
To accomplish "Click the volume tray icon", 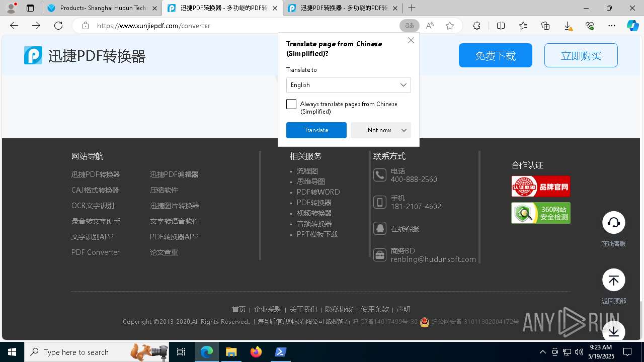I will 579,352.
